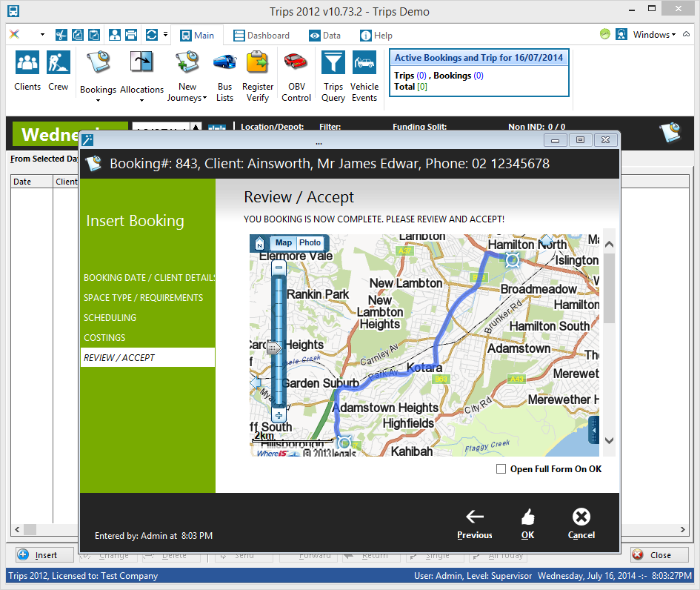Select Map view on map toggle
Viewport: 700px width, 590px height.
tap(284, 243)
